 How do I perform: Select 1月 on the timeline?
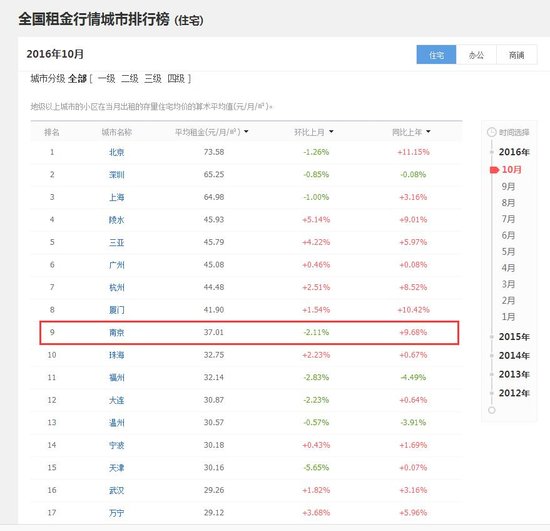point(508,317)
